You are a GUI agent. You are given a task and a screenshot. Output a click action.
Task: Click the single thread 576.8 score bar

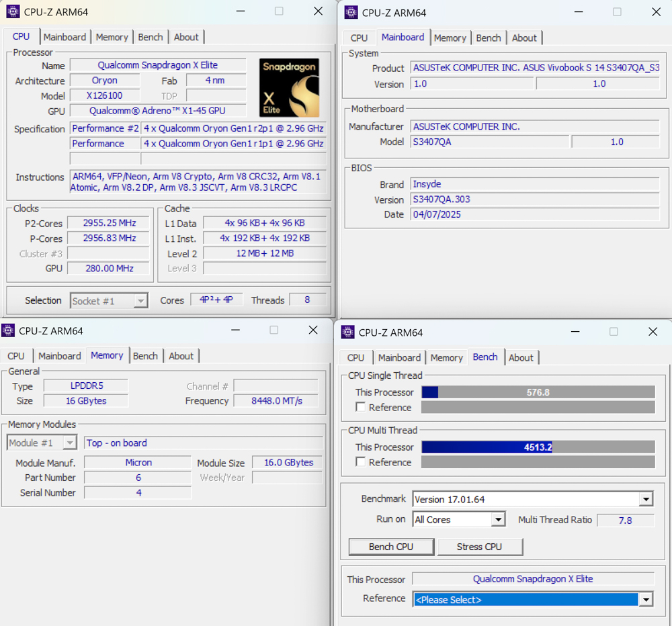538,392
